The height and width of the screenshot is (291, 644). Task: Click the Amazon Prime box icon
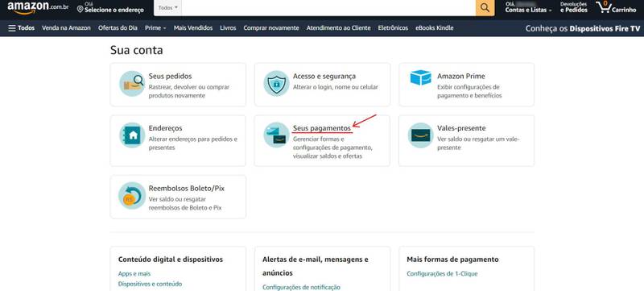[x=420, y=77]
